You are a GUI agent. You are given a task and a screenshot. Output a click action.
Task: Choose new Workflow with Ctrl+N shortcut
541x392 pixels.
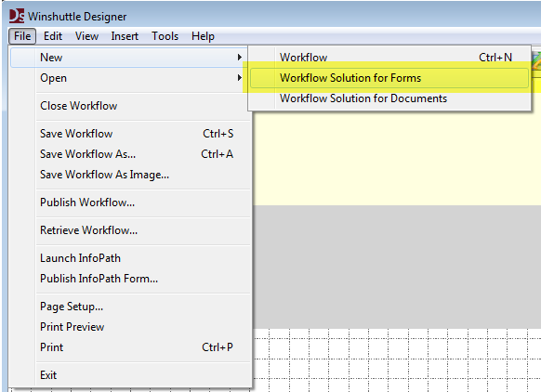389,58
